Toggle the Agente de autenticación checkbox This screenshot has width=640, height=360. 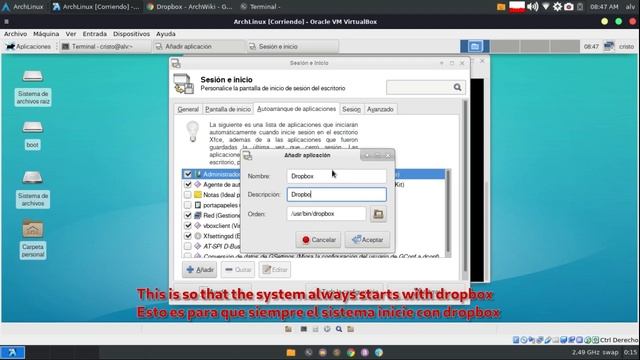pos(188,184)
